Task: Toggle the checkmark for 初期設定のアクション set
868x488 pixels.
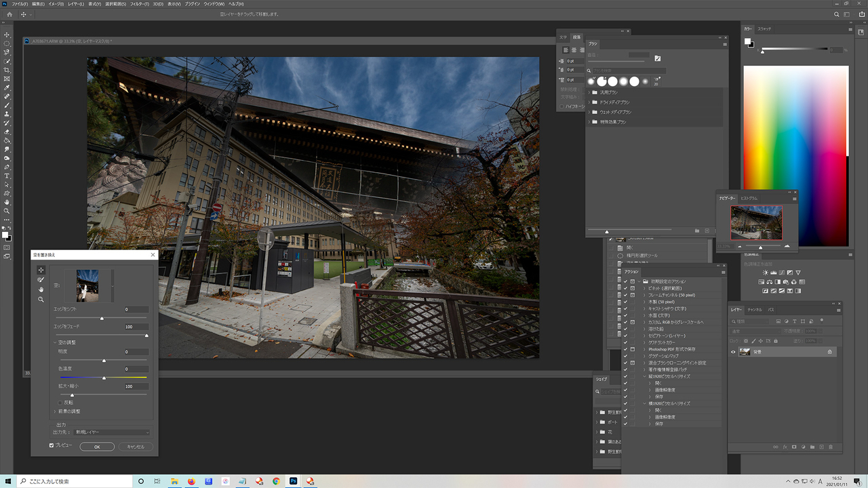Action: click(x=625, y=281)
